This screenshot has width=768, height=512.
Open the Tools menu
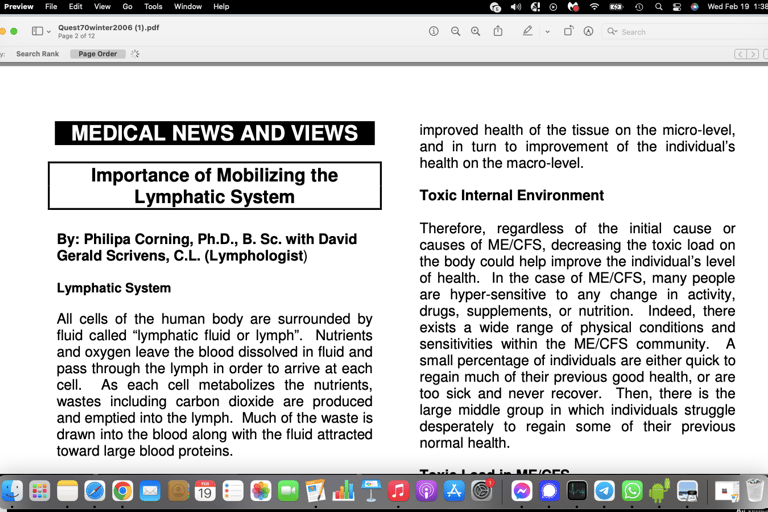(153, 6)
